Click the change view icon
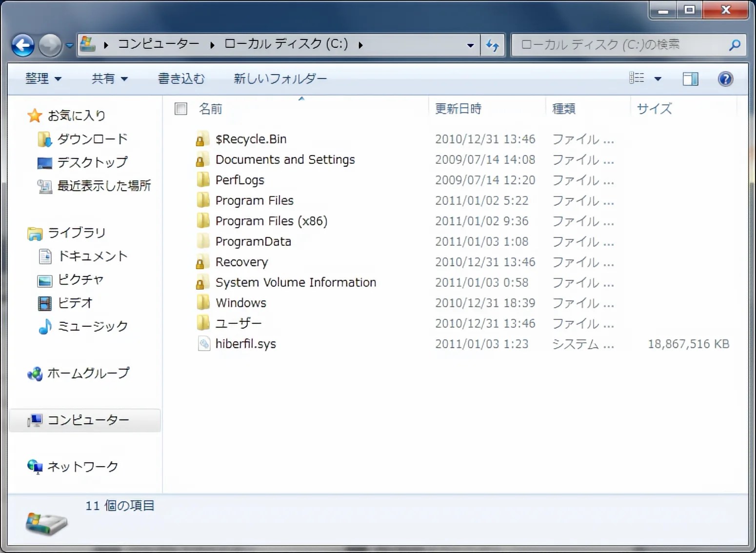This screenshot has width=756, height=553. pyautogui.click(x=637, y=78)
